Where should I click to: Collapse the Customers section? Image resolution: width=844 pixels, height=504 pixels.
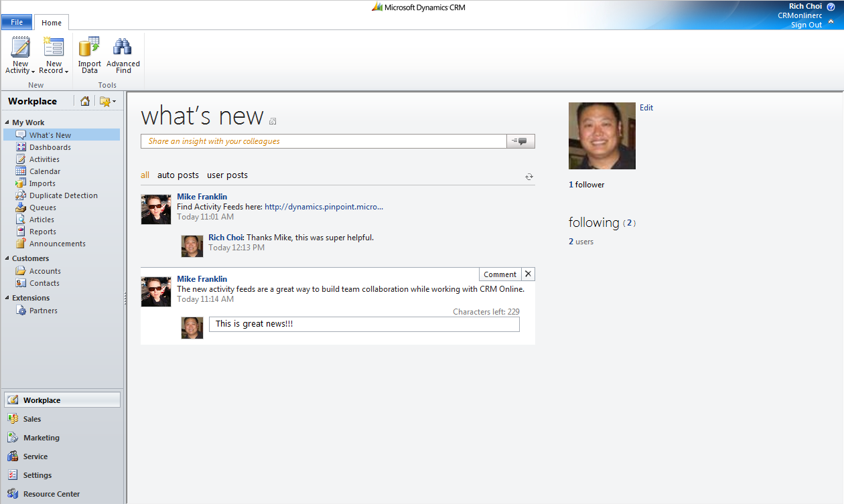click(x=6, y=258)
